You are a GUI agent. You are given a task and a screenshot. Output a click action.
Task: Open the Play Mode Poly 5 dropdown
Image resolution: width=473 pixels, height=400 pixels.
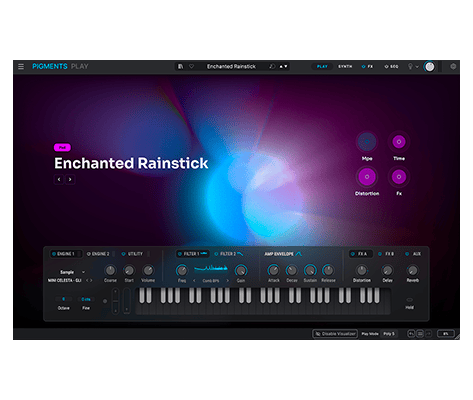388,334
